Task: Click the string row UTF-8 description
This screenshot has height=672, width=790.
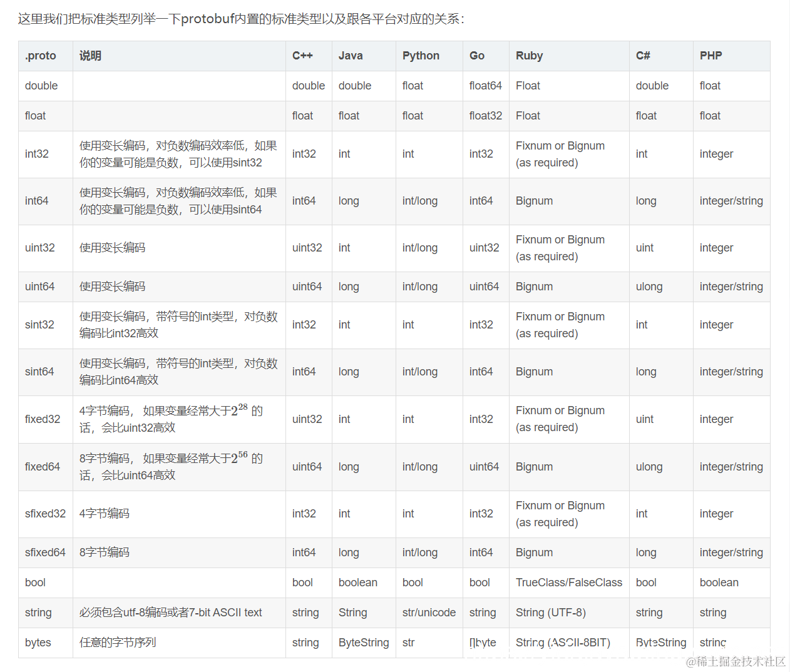Action: 171,613
